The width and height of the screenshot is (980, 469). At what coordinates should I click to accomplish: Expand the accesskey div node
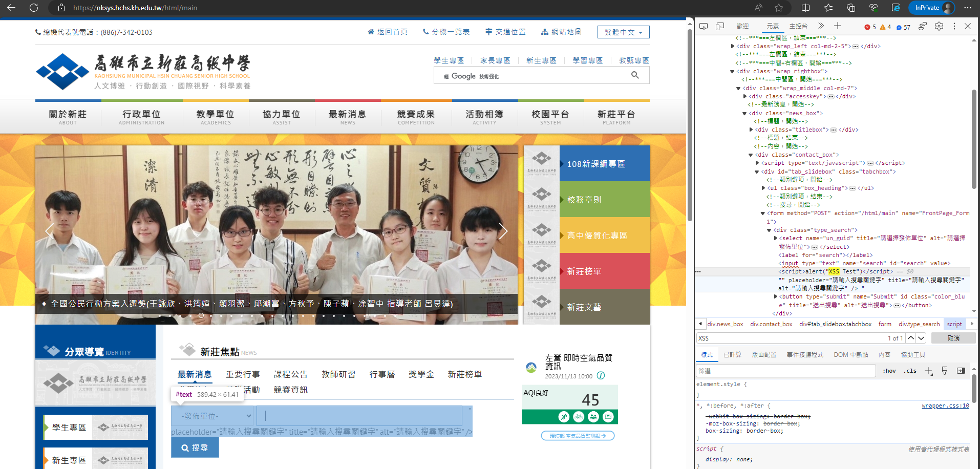(745, 96)
